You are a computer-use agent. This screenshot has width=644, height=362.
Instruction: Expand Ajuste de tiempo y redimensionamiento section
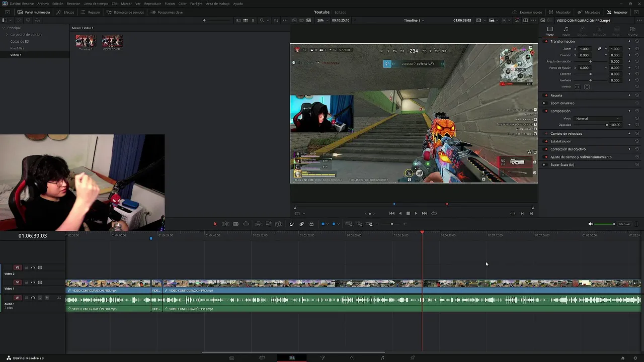[x=581, y=157]
